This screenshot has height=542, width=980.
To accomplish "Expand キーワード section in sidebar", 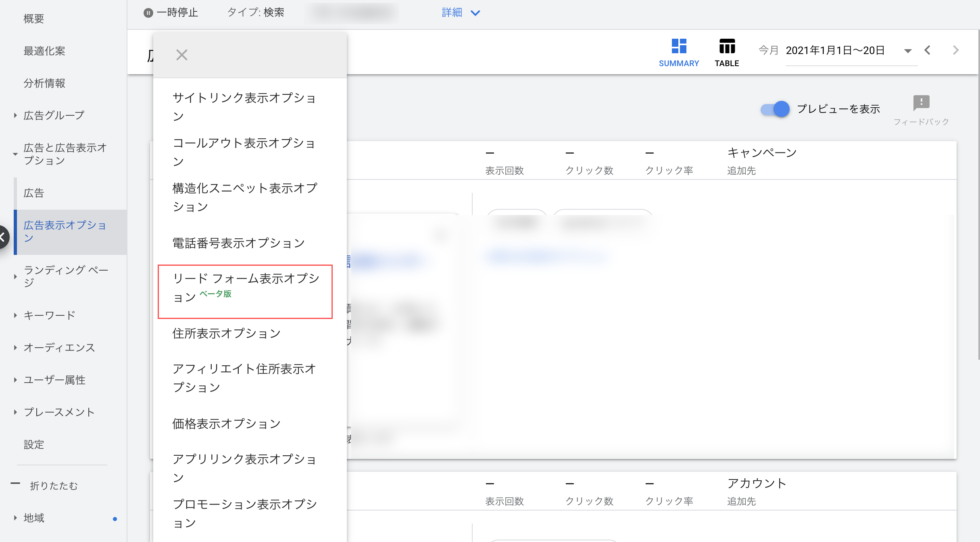I will [x=15, y=315].
